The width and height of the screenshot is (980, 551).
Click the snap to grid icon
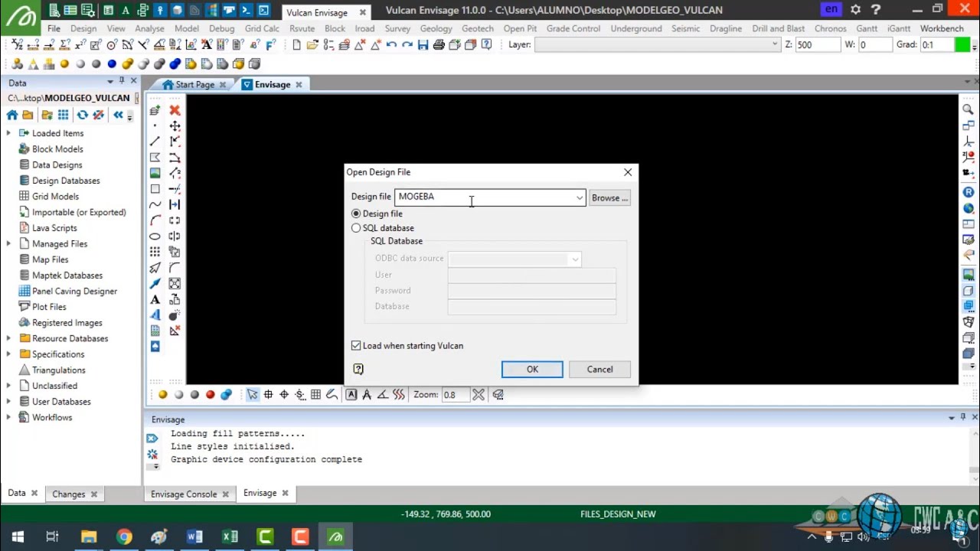[x=315, y=395]
